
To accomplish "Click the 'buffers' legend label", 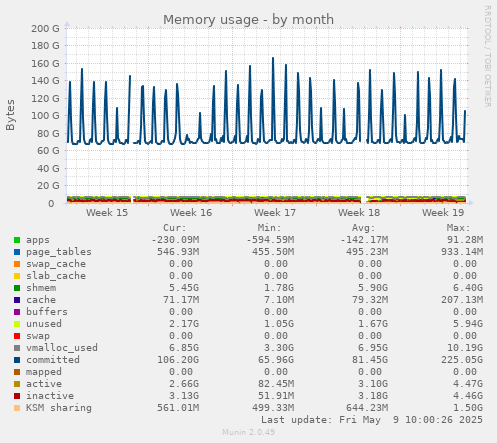I will tap(47, 312).
